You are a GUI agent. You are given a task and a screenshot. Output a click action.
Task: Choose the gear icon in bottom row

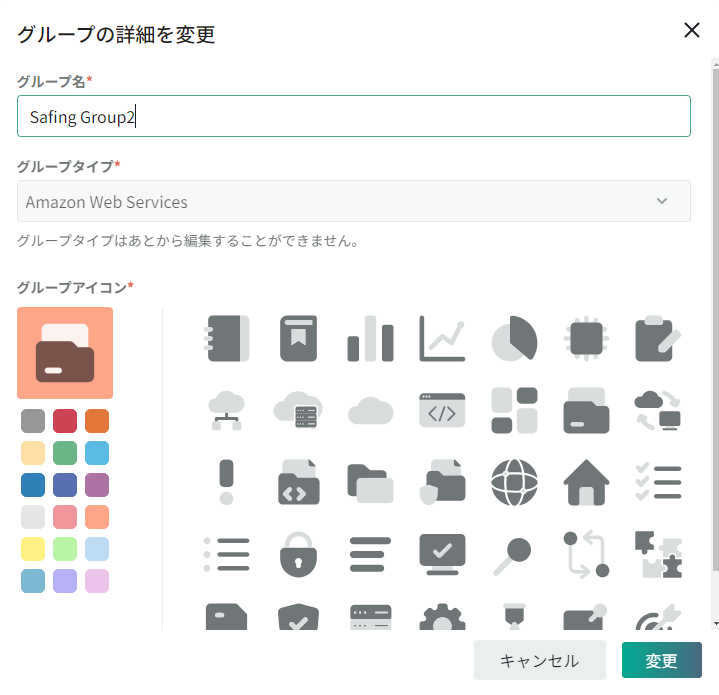coord(442,617)
